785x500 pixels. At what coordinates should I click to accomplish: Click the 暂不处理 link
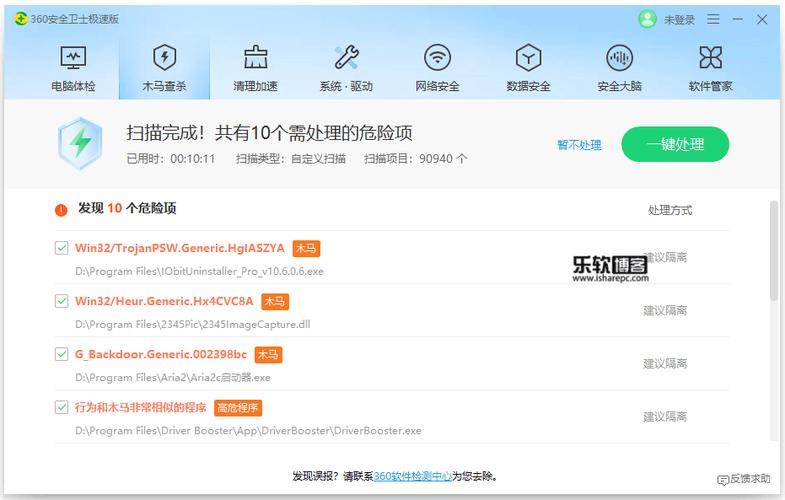click(579, 145)
